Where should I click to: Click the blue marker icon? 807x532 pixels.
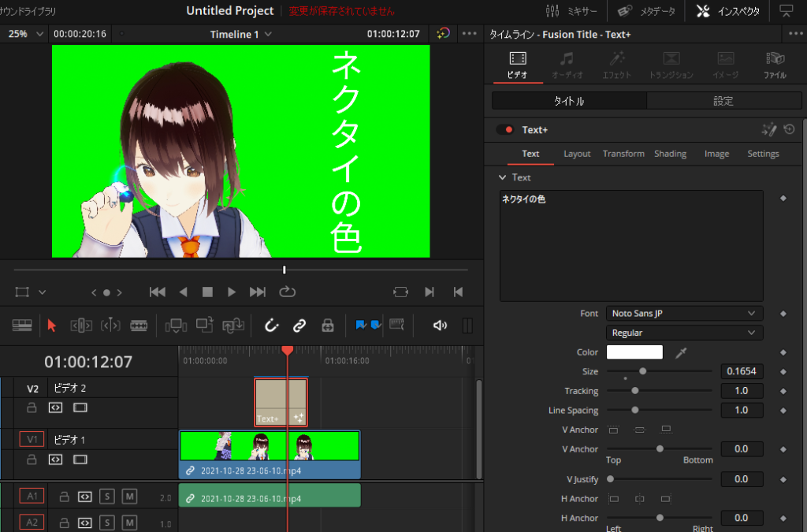click(x=376, y=325)
